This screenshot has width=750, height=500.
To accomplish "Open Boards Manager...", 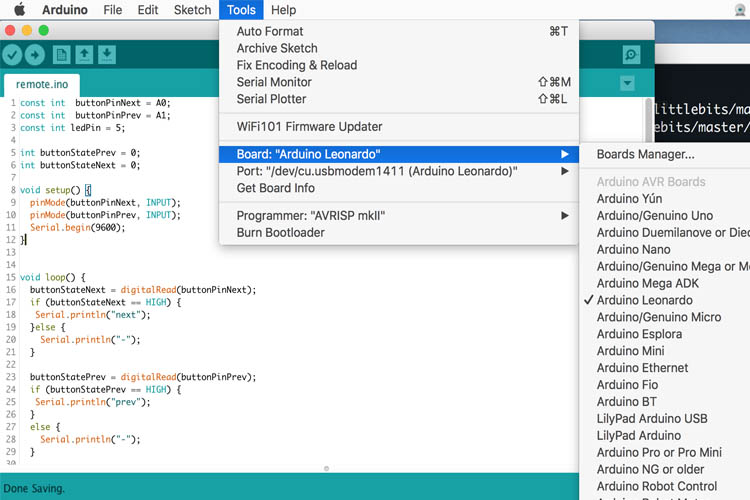I will [x=664, y=155].
